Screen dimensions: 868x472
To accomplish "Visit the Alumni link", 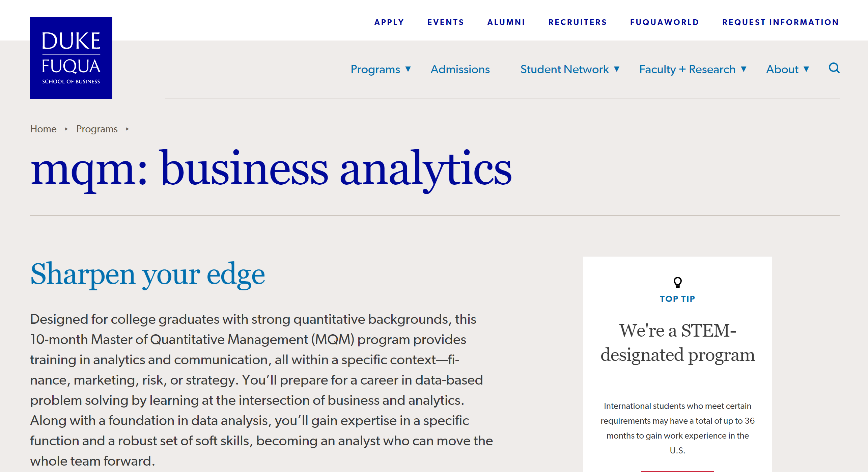I will coord(506,22).
